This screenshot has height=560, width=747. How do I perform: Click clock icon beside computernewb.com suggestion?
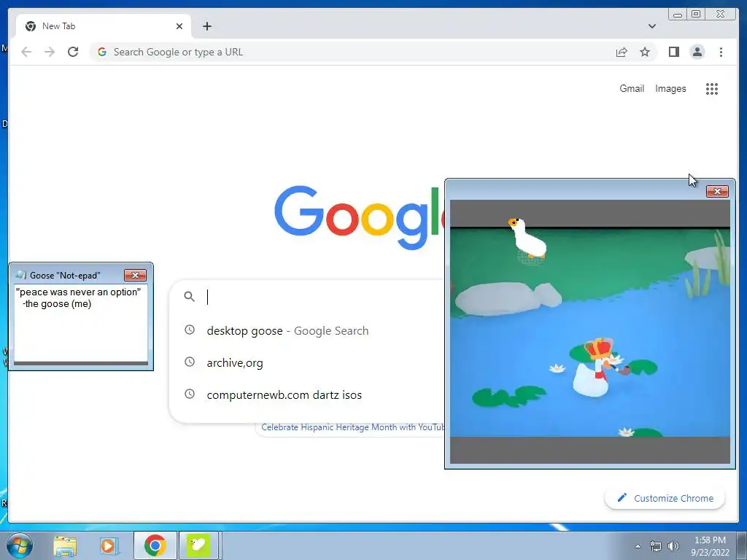(x=190, y=394)
